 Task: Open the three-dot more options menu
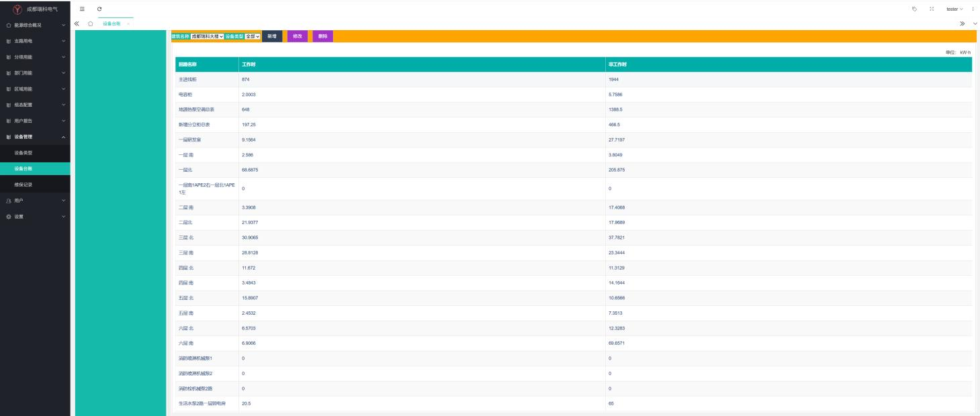973,9
